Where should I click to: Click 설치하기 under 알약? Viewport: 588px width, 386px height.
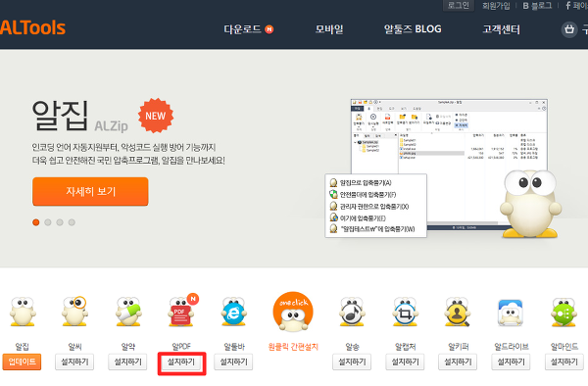coord(127,362)
